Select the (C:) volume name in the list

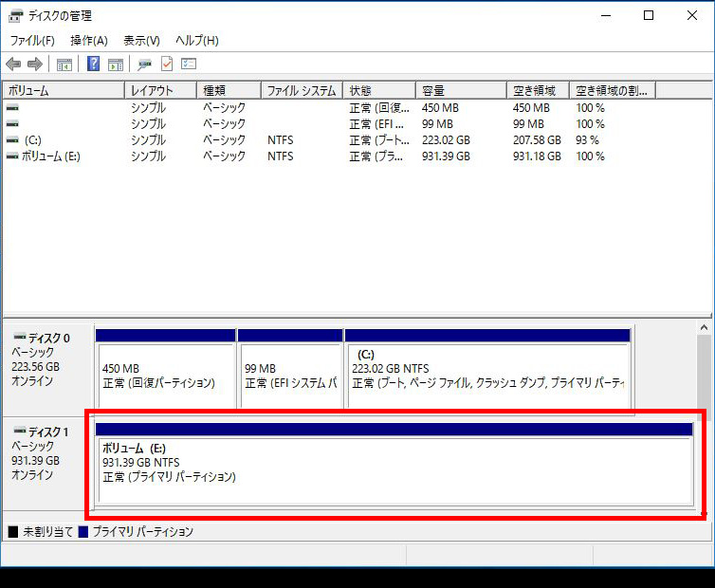pos(33,140)
